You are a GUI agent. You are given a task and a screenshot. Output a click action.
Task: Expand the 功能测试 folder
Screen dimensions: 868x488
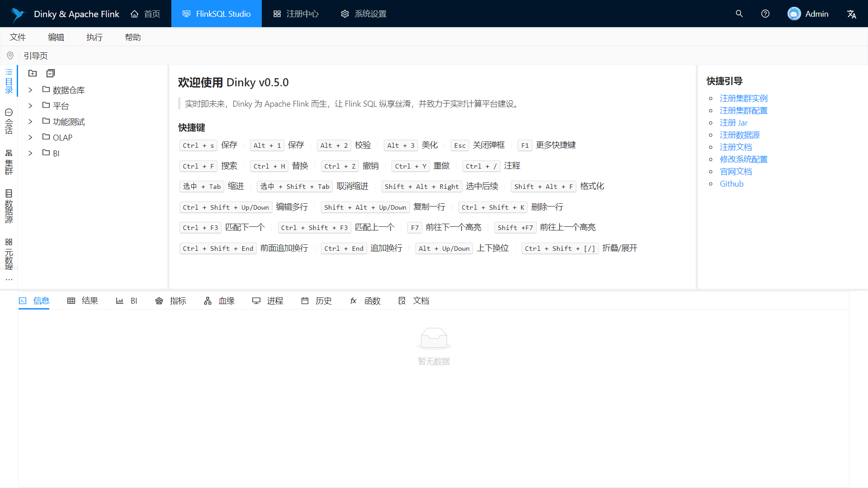(x=30, y=122)
